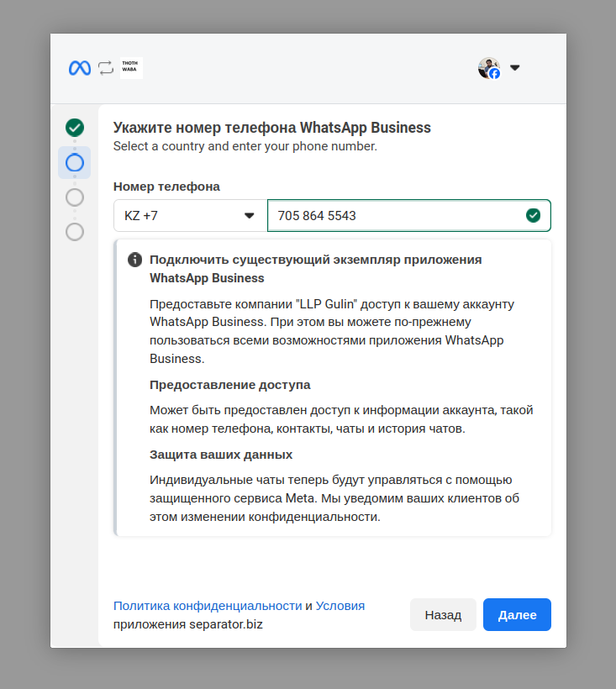Viewport: 616px width, 689px height.
Task: Open the user profile avatar
Action: tap(489, 68)
